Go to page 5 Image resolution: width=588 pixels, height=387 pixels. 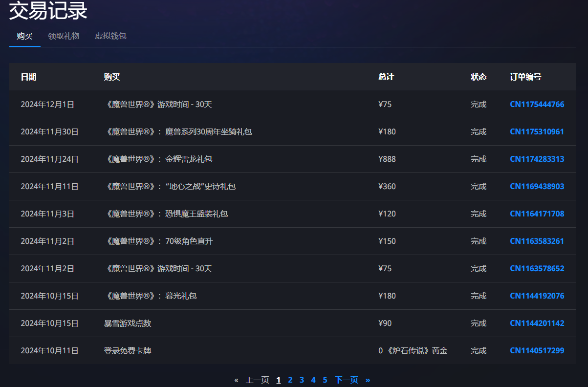(x=325, y=380)
